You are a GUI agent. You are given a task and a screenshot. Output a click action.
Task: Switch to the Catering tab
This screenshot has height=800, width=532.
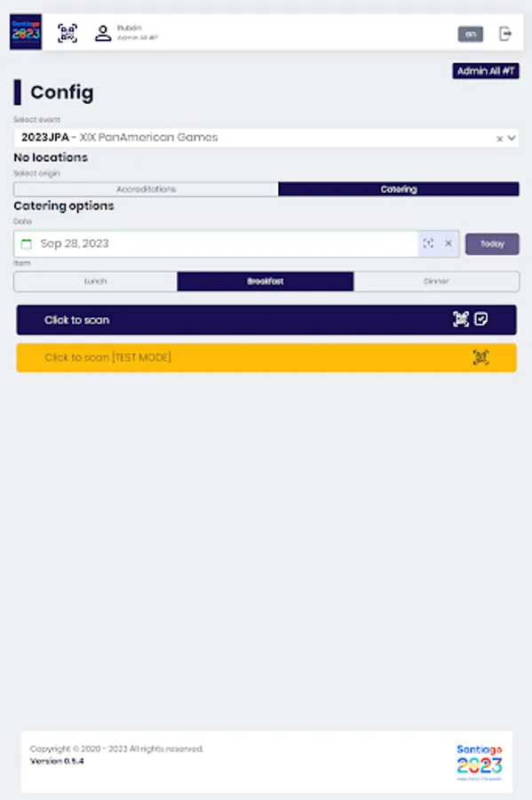pos(398,188)
